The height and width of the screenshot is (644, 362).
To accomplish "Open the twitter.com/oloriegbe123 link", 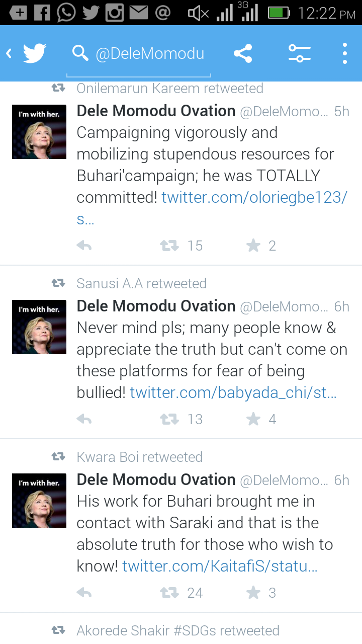I will coord(254,197).
